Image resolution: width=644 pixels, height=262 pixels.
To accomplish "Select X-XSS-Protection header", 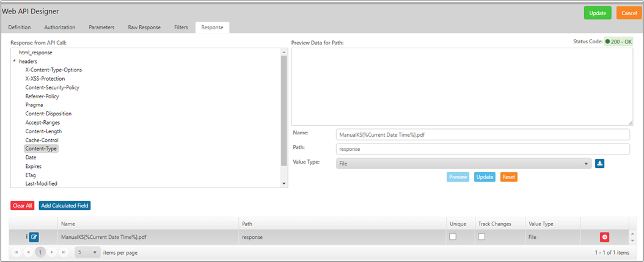I will (45, 78).
